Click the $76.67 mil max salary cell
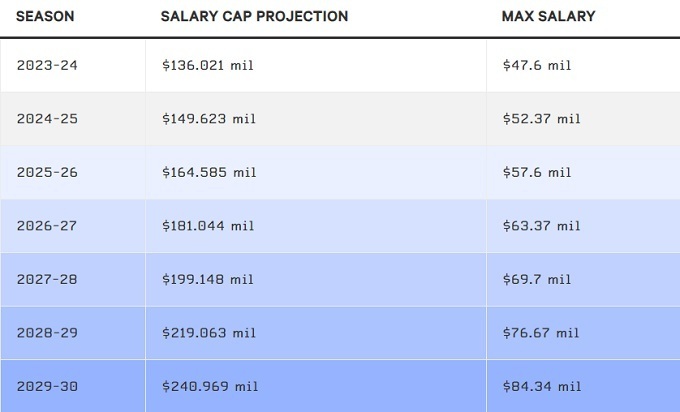Image resolution: width=680 pixels, height=412 pixels. 541,333
